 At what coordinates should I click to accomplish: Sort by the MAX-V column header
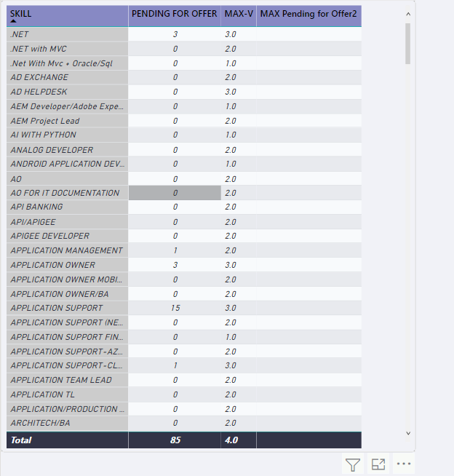point(239,16)
